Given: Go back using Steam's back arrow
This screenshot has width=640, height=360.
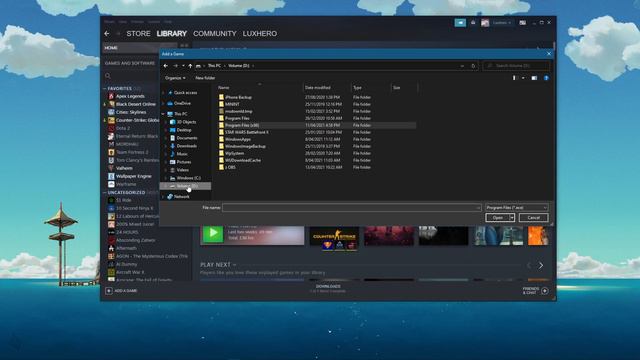Looking at the screenshot, I should point(107,33).
